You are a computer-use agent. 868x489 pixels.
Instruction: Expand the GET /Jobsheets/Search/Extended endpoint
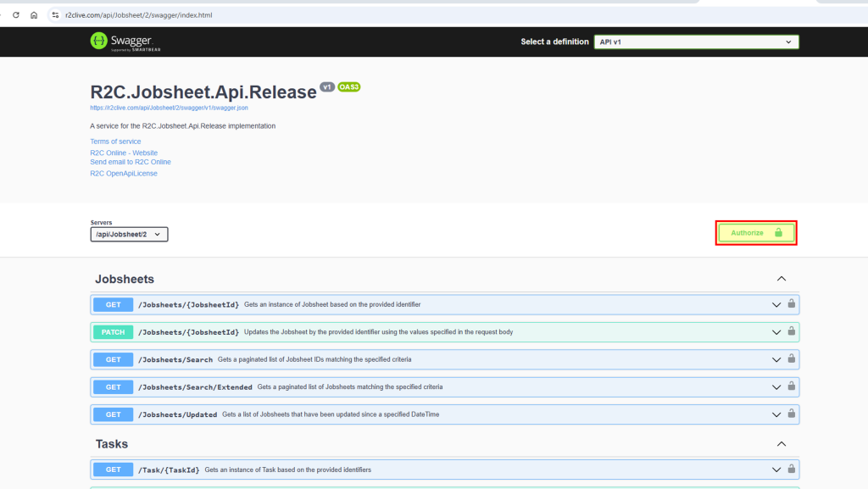(775, 386)
